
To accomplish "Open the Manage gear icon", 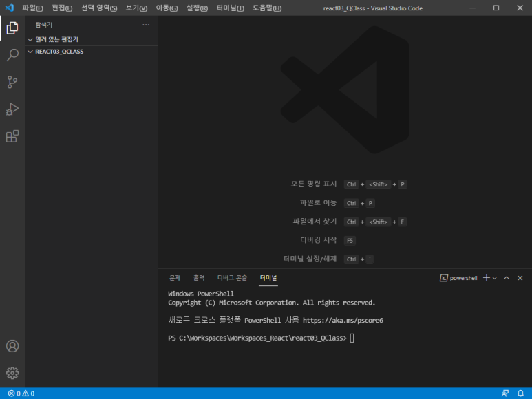I will coord(12,373).
